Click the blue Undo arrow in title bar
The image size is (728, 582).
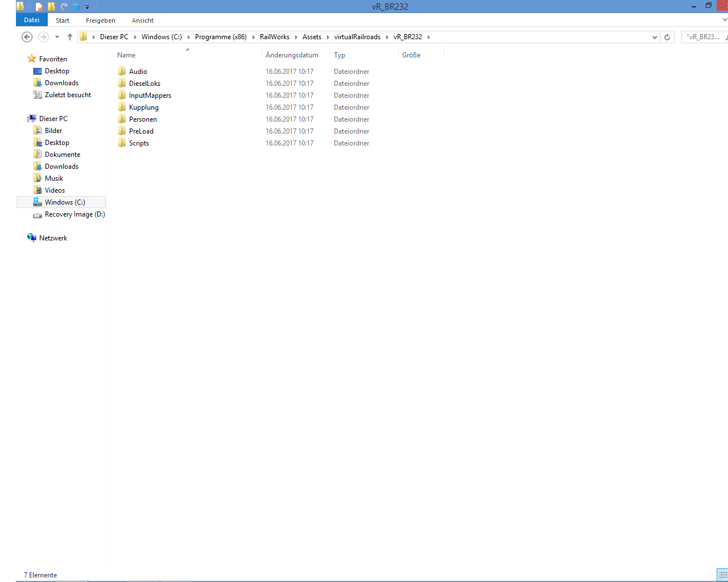(x=76, y=7)
